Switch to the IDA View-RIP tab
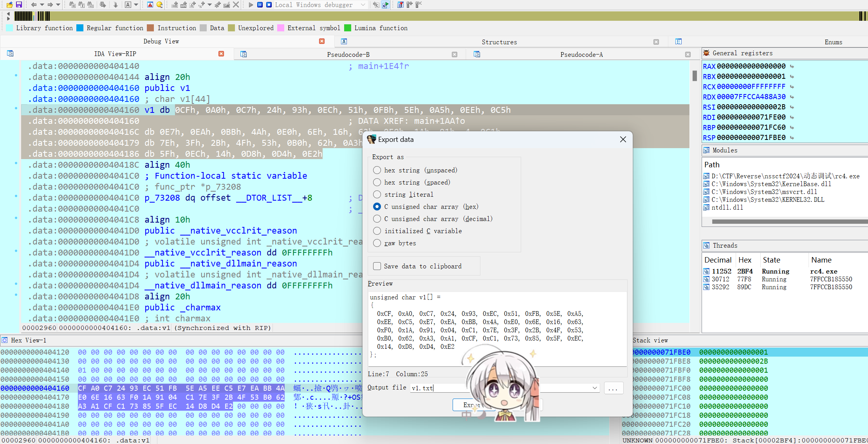The height and width of the screenshot is (444, 868). (x=115, y=54)
